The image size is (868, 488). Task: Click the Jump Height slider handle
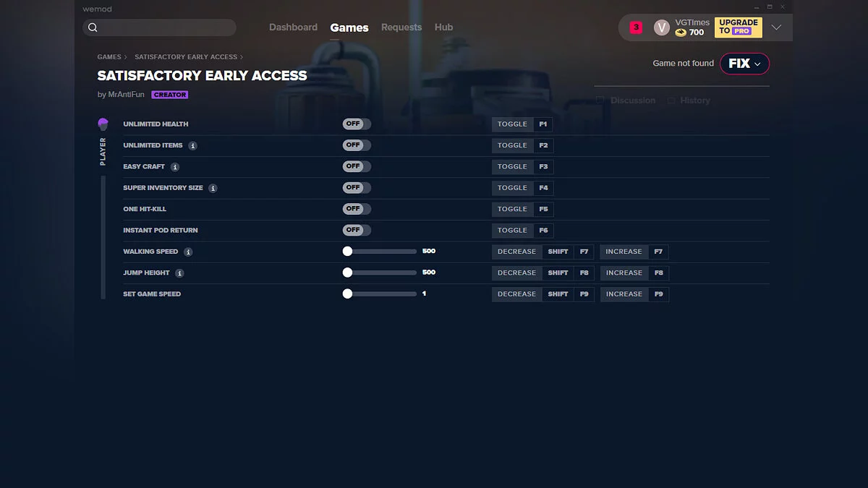[347, 273]
